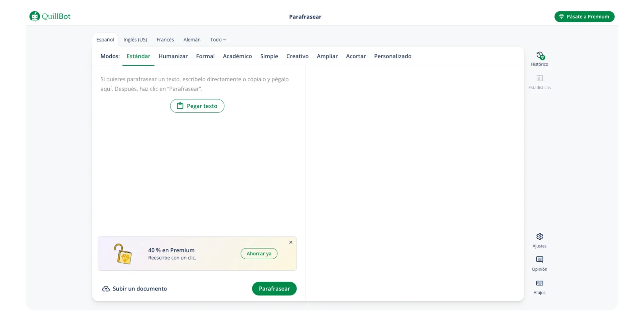Click the Opinión feedback icon

(539, 260)
